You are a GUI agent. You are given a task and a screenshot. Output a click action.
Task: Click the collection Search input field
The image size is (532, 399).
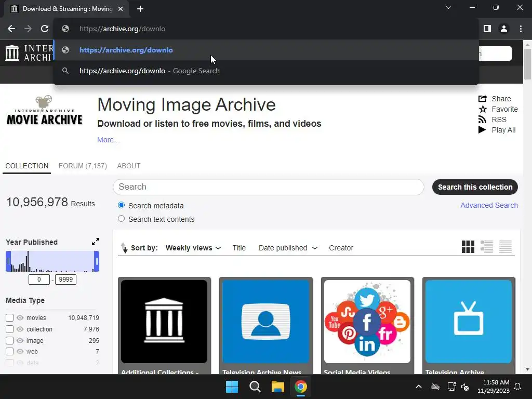pyautogui.click(x=269, y=187)
